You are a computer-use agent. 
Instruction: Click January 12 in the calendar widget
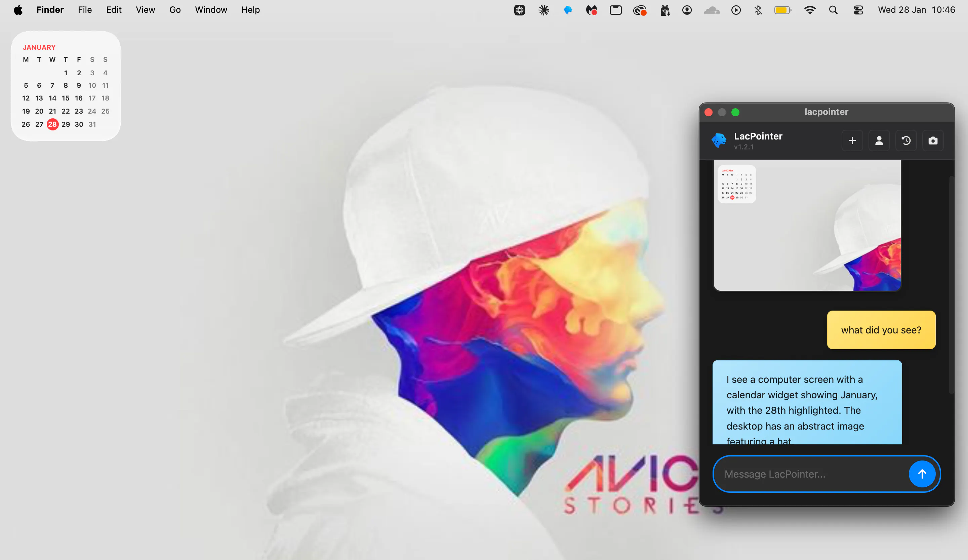point(26,98)
